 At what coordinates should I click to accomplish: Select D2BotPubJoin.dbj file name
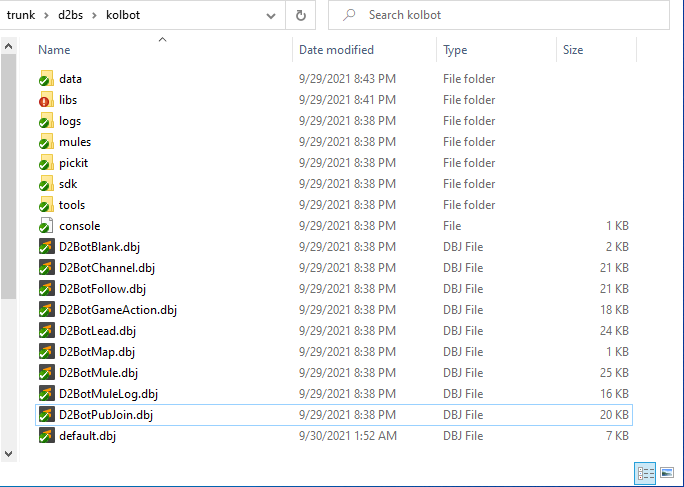point(106,415)
